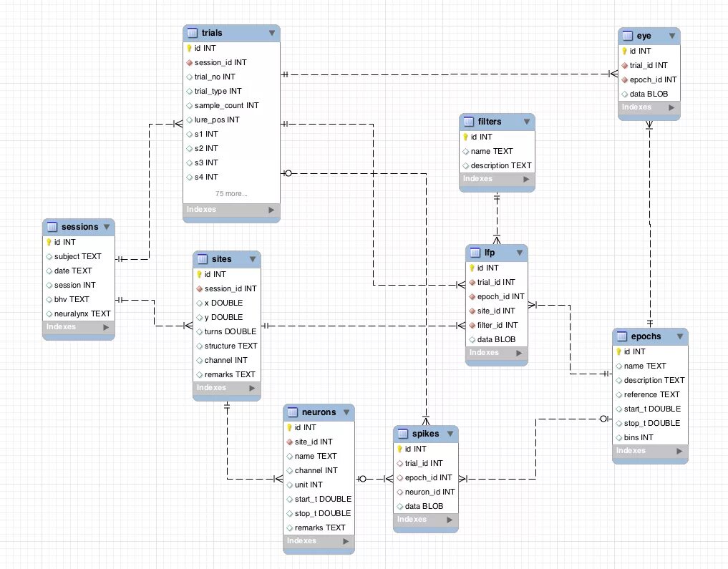Expand Indexes section of spikes table
Screen dimensions: 728x569
click(450, 520)
